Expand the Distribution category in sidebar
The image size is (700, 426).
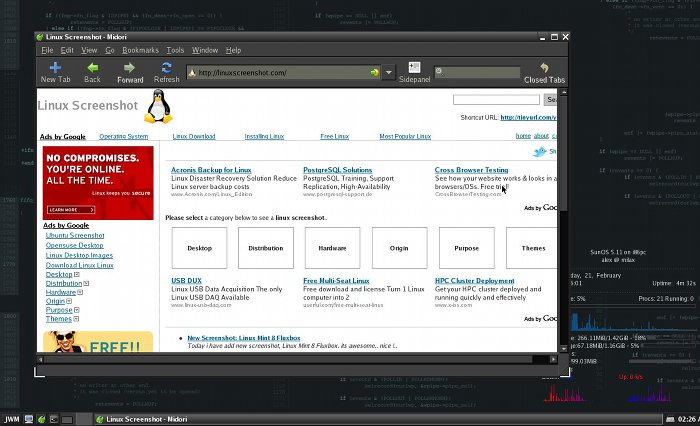86,284
